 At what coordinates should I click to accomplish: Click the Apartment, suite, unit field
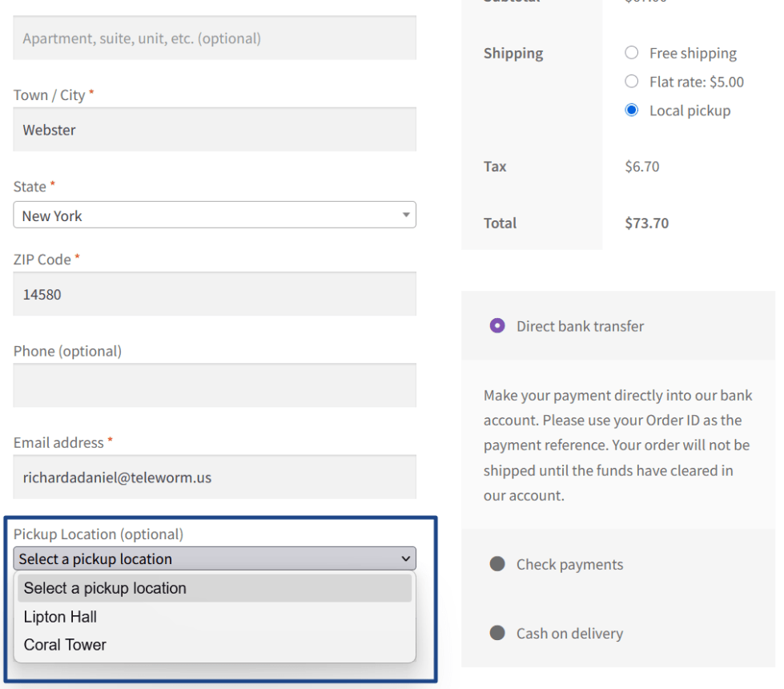[x=214, y=38]
